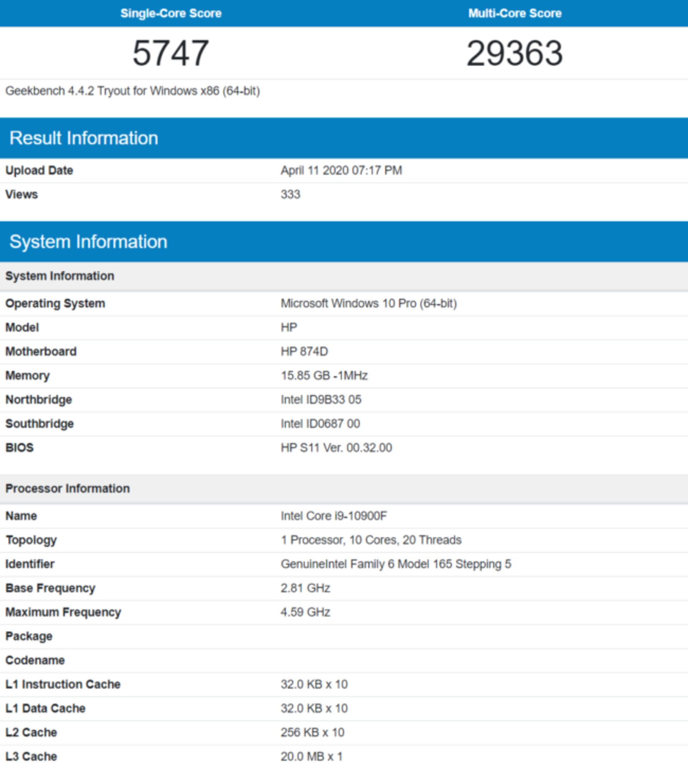Click the Multi-Core Score value 29363
Screen dimensions: 688x784
tap(514, 53)
